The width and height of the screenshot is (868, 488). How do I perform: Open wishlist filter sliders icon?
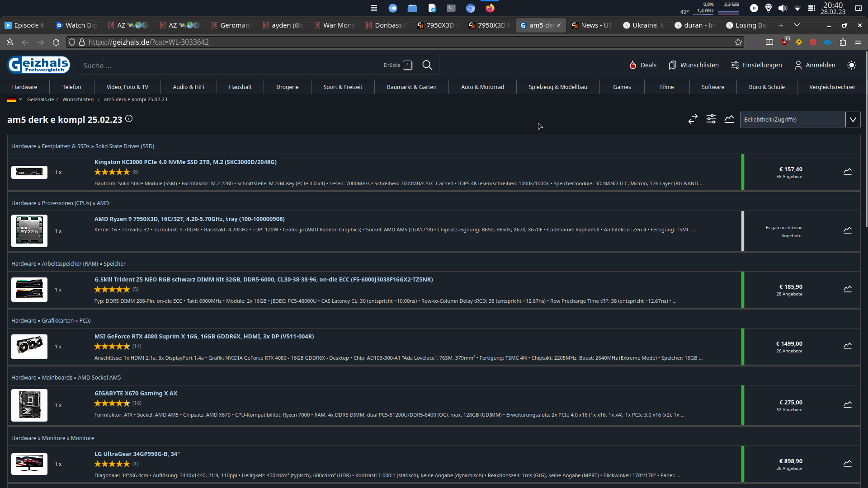click(711, 119)
